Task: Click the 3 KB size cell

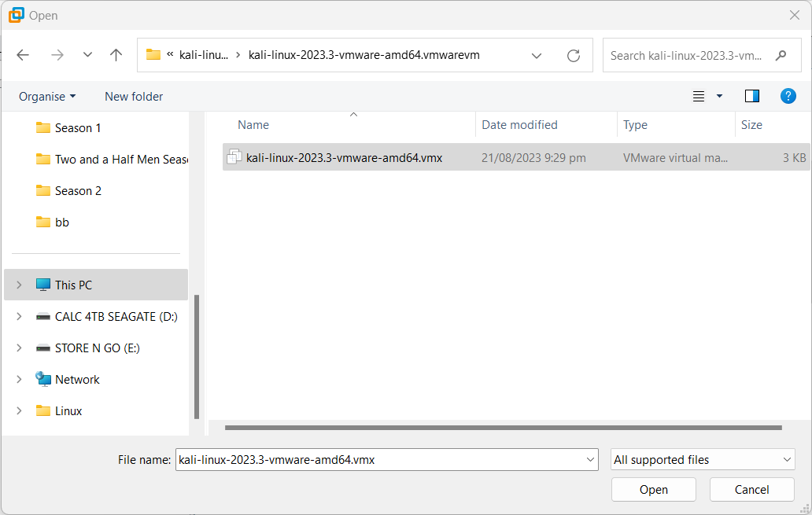Action: click(x=794, y=158)
